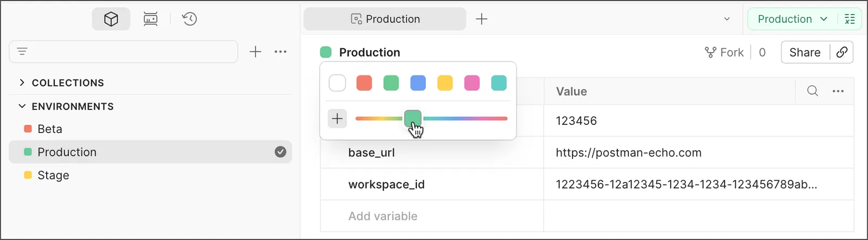Switch to the Production tab
The width and height of the screenshot is (868, 240).
coord(385,19)
